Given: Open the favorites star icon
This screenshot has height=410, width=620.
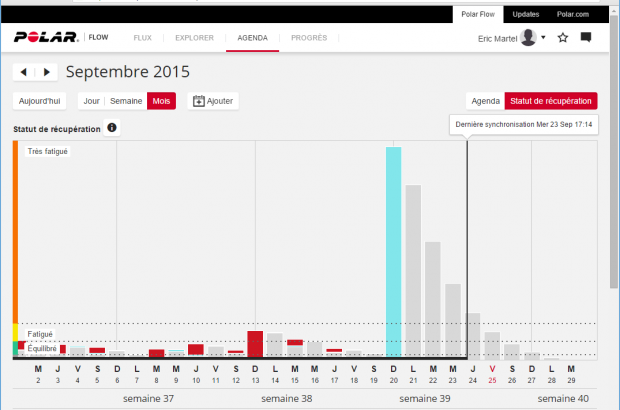Looking at the screenshot, I should [563, 38].
